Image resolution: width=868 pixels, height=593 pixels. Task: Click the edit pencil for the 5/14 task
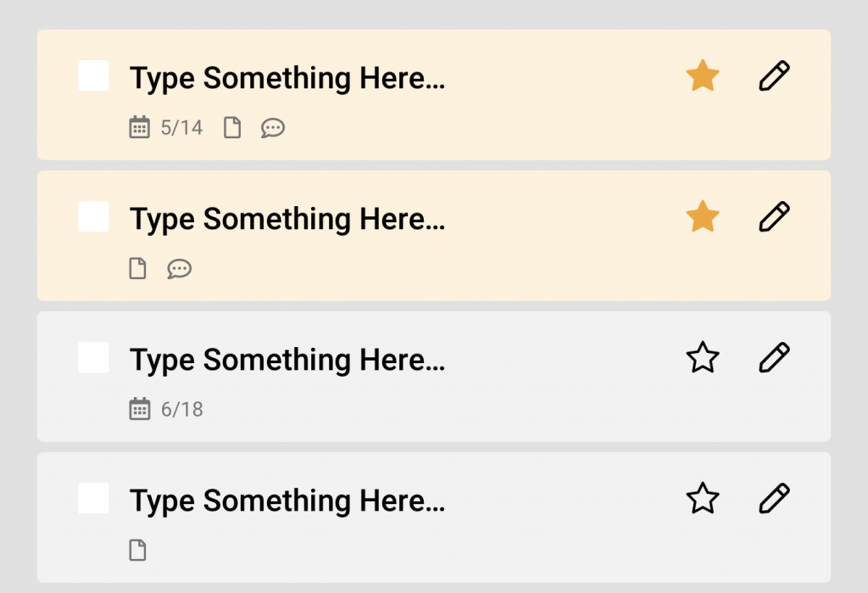(774, 76)
